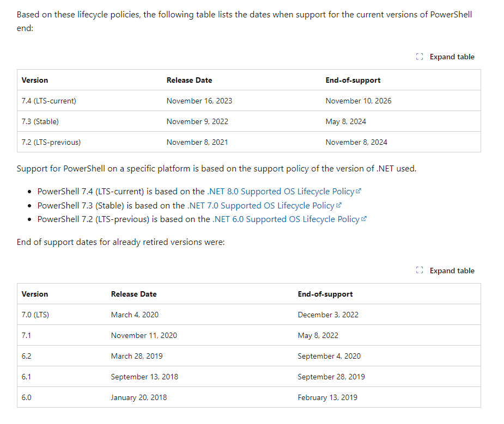Click the 7.4 (LTS-current) version cell
This screenshot has width=504, height=424.
point(49,101)
